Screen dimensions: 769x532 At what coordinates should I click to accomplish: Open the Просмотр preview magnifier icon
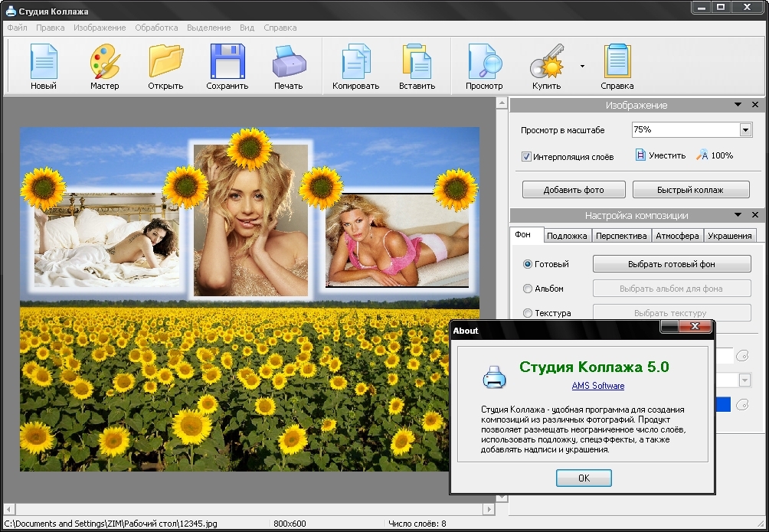pos(484,62)
